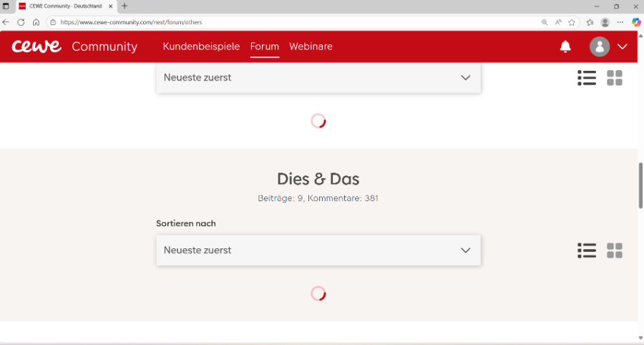644x345 pixels.
Task: Add page to favorites star icon
Action: click(572, 22)
